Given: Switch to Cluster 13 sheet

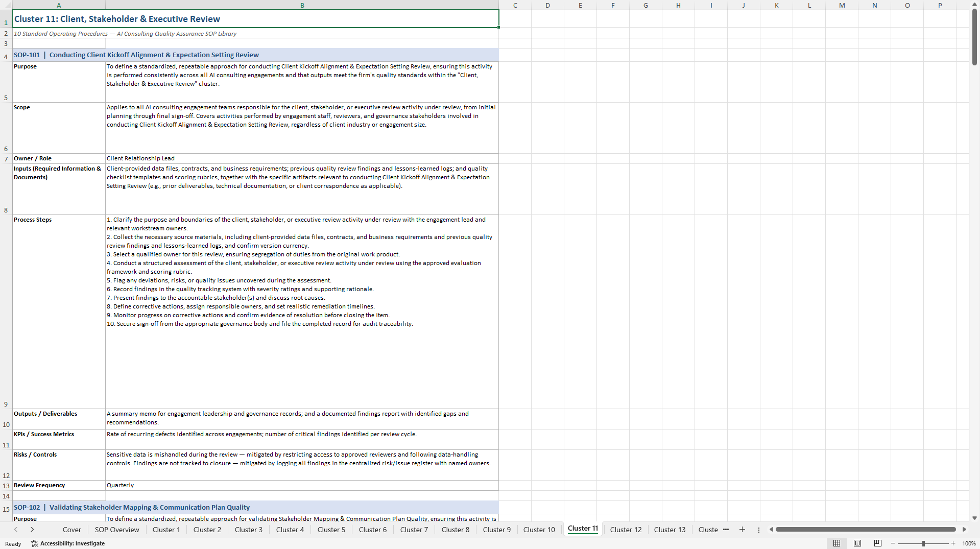Looking at the screenshot, I should point(670,530).
